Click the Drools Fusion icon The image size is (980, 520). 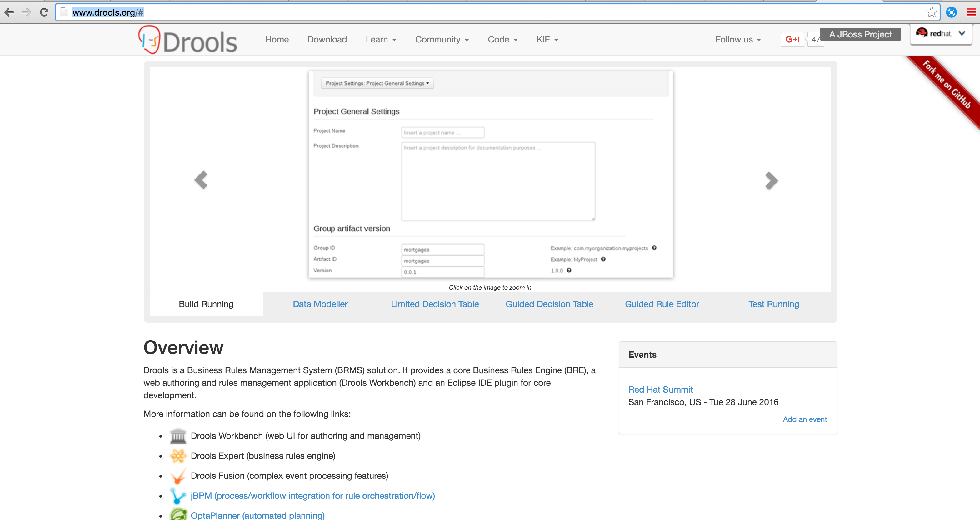click(x=178, y=476)
